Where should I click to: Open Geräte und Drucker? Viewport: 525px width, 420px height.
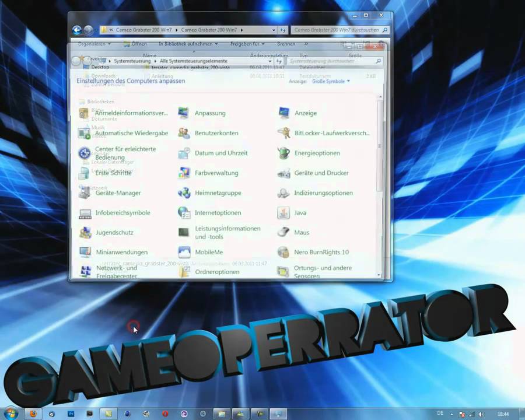pos(313,173)
